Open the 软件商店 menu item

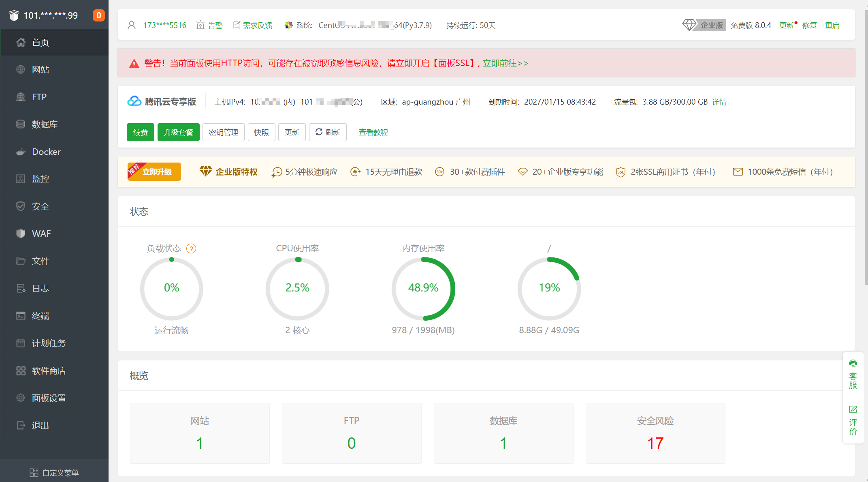point(49,371)
